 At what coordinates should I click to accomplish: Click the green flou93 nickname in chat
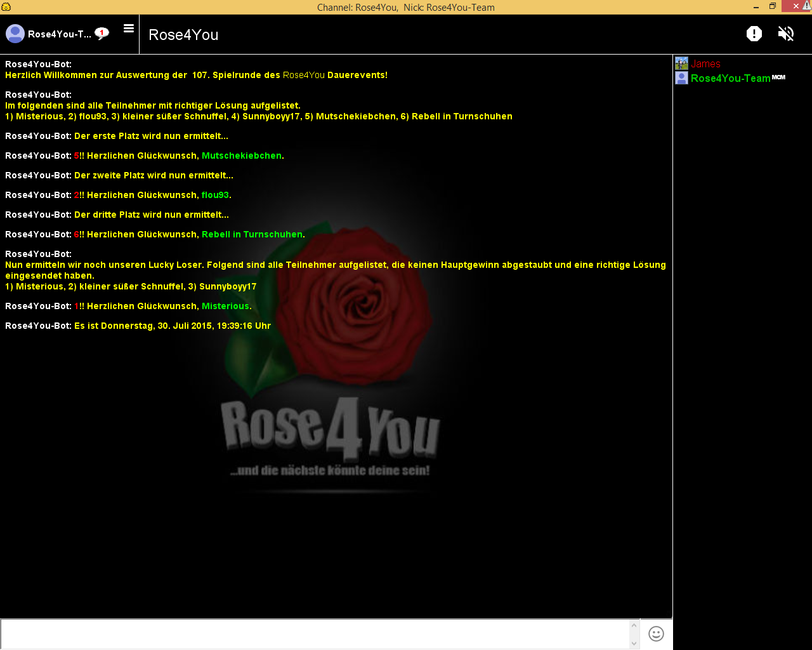coord(215,195)
